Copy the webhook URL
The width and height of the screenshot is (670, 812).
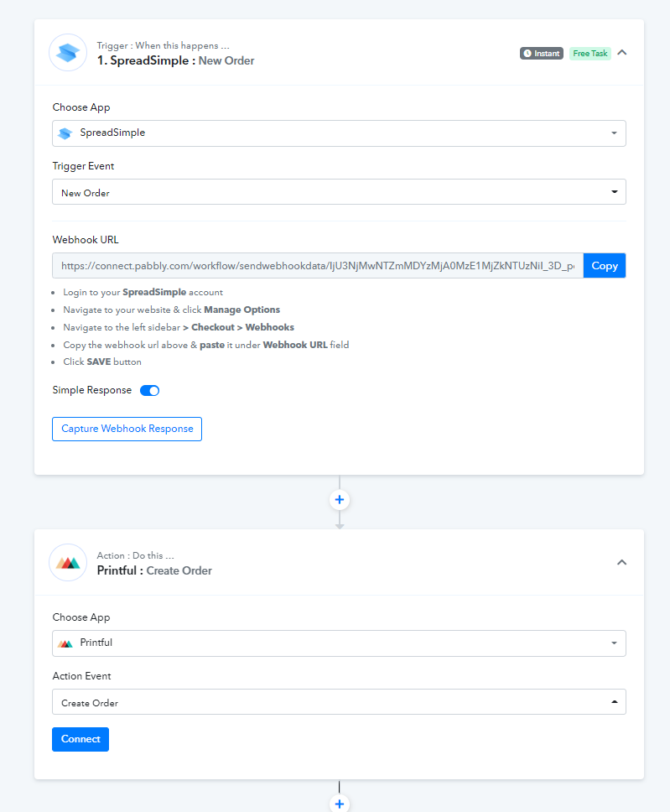(605, 266)
